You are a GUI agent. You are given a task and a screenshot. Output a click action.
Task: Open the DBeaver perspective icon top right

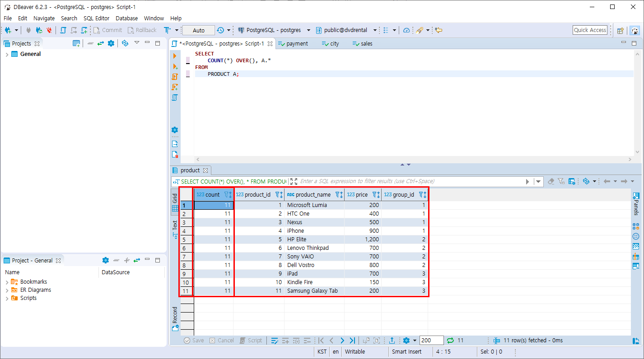click(635, 30)
